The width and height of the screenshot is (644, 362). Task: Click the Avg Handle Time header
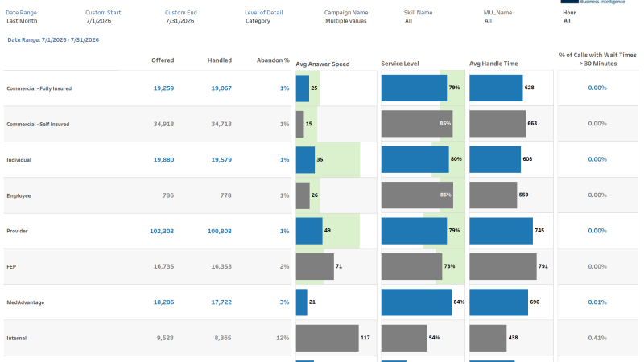pos(493,64)
